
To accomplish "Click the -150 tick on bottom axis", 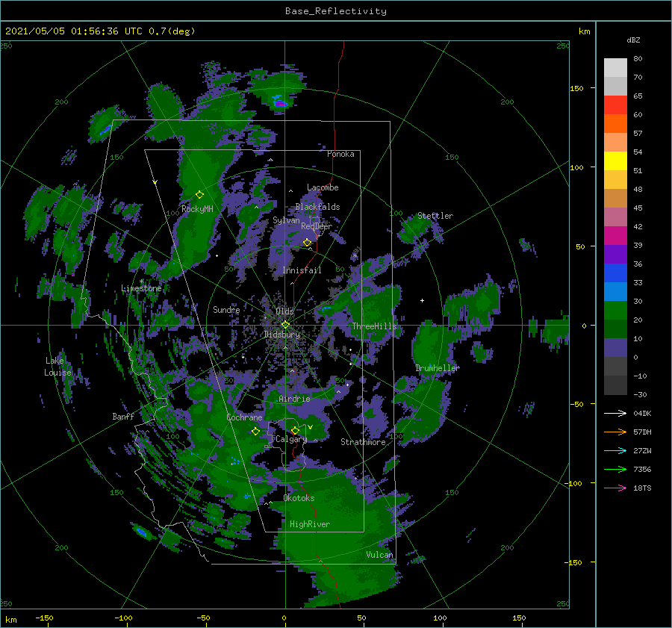I will click(44, 618).
